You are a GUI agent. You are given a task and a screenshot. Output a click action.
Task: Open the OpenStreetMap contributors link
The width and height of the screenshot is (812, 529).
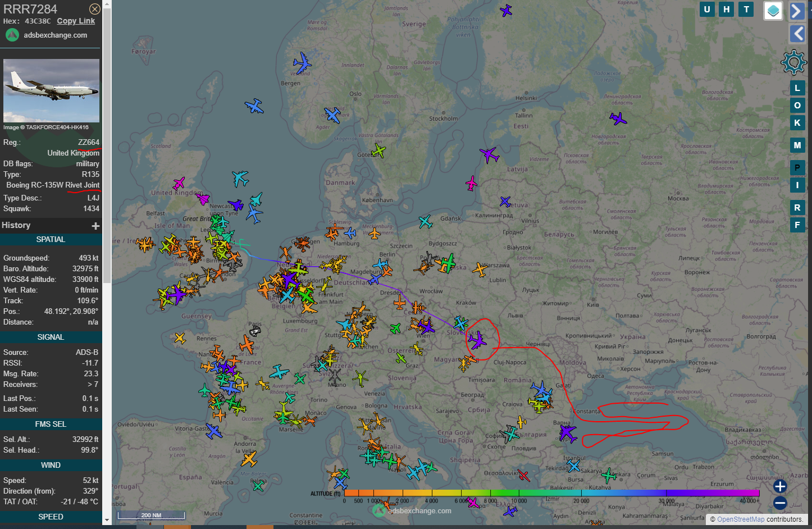click(x=741, y=519)
